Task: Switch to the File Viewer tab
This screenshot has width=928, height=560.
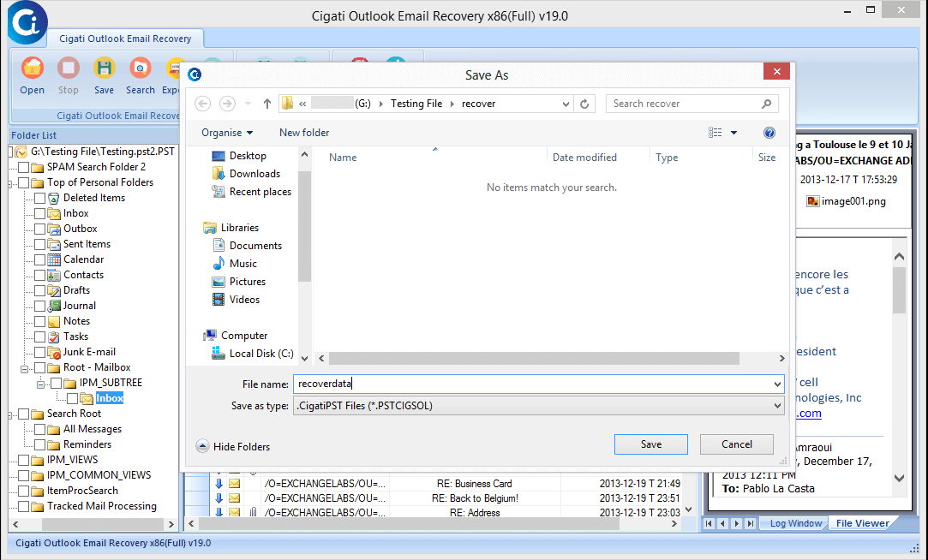Action: 862,523
